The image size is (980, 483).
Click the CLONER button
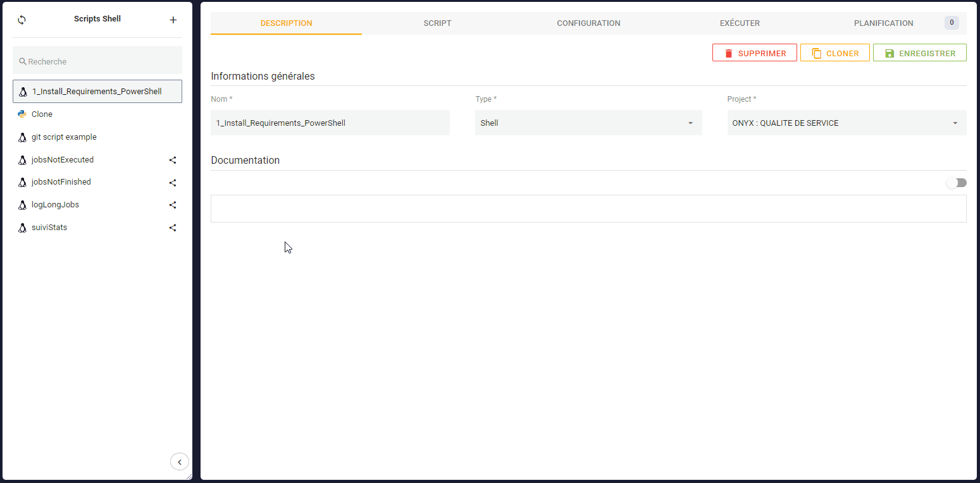(x=835, y=53)
